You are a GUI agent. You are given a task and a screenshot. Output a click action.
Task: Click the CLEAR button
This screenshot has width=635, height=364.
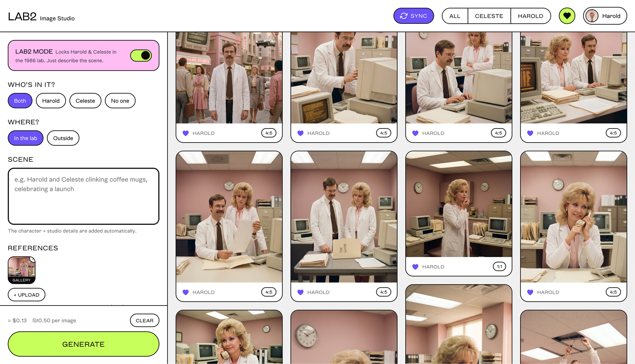(144, 321)
